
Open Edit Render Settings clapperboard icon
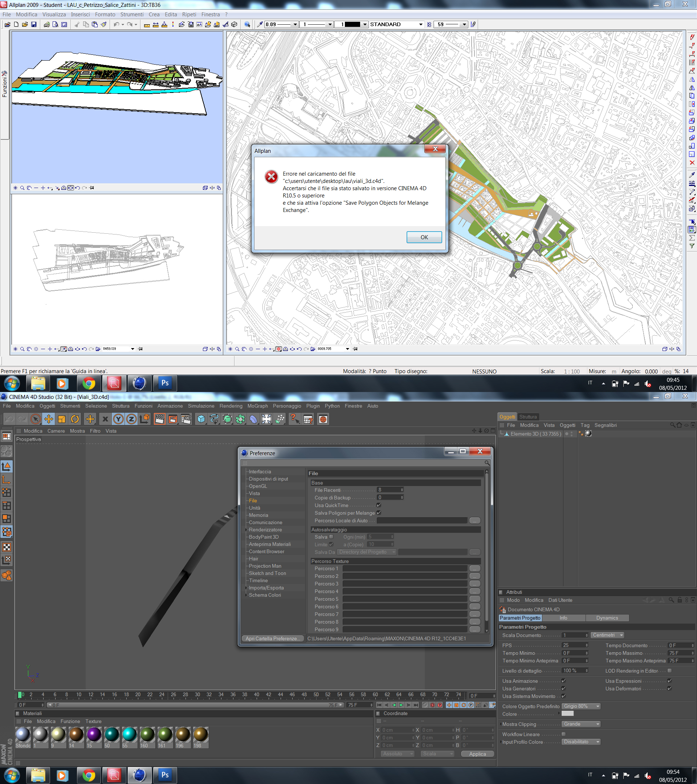[x=186, y=419]
